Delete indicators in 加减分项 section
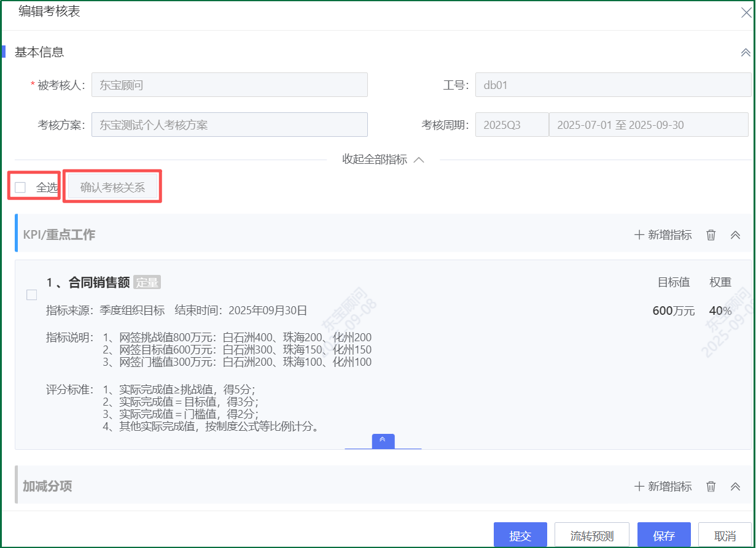This screenshot has width=756, height=548. 711,487
